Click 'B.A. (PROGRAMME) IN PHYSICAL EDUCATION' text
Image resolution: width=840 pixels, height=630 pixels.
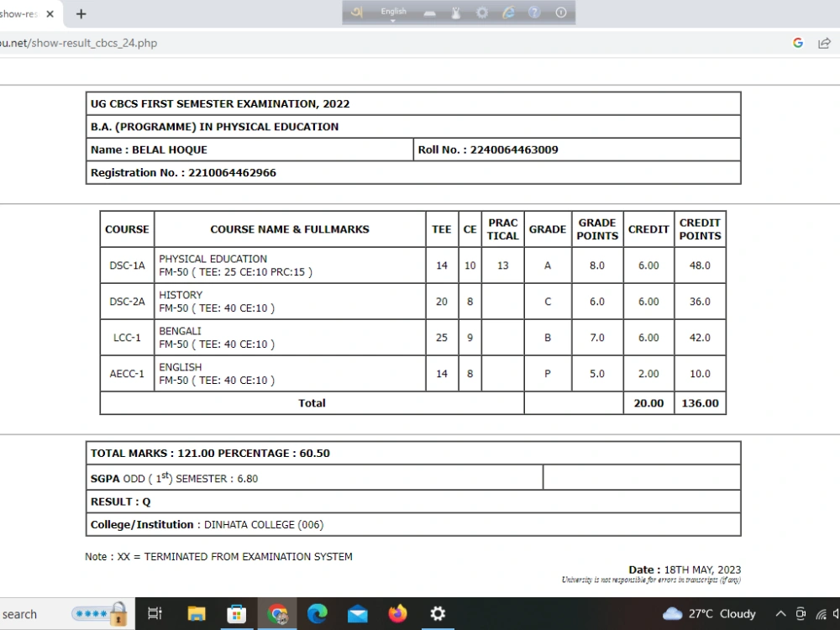tap(214, 127)
